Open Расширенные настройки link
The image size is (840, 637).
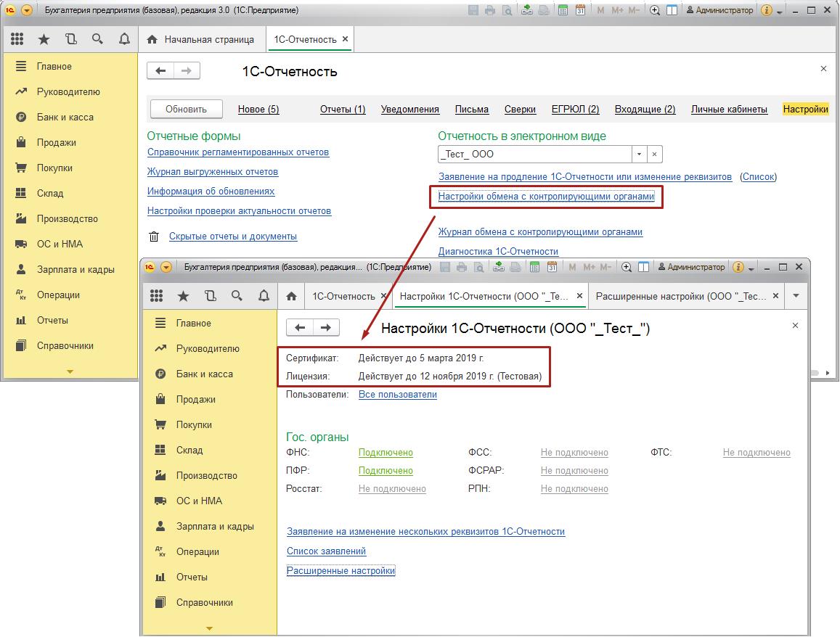341,571
